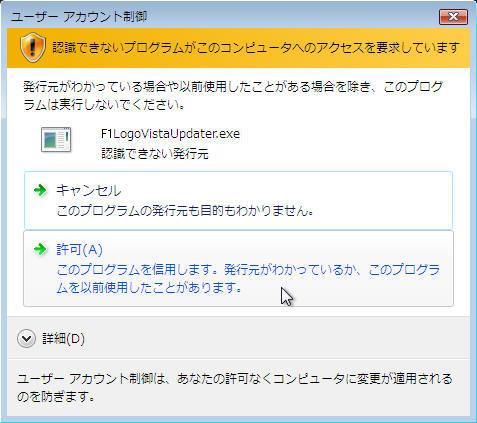Click the yellow warning shield icon
Viewport: 477px width, 423px height.
point(32,48)
